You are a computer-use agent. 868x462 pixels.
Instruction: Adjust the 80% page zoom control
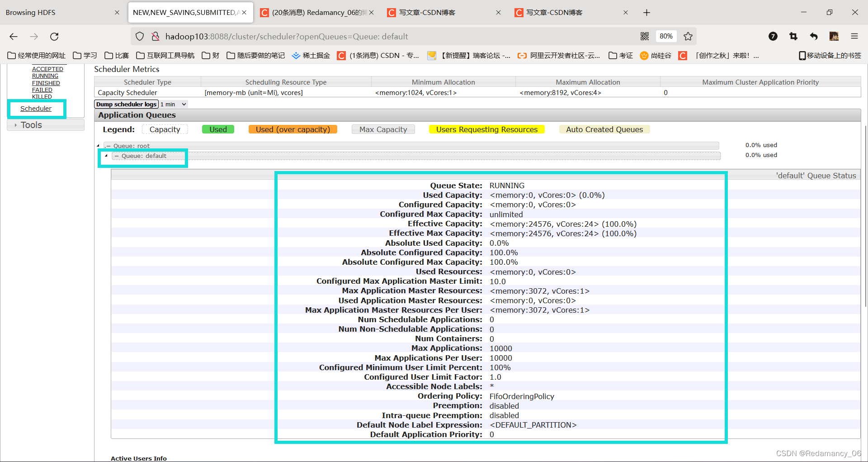[666, 36]
